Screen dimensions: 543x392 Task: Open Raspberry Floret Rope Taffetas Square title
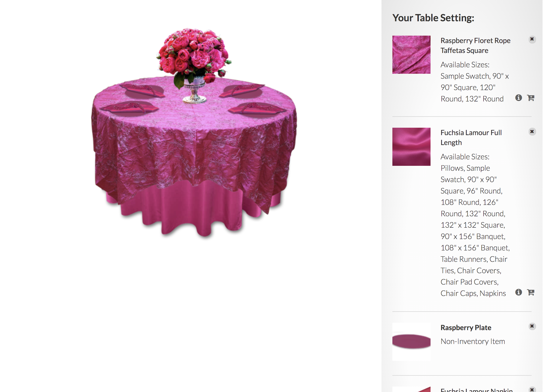(475, 46)
